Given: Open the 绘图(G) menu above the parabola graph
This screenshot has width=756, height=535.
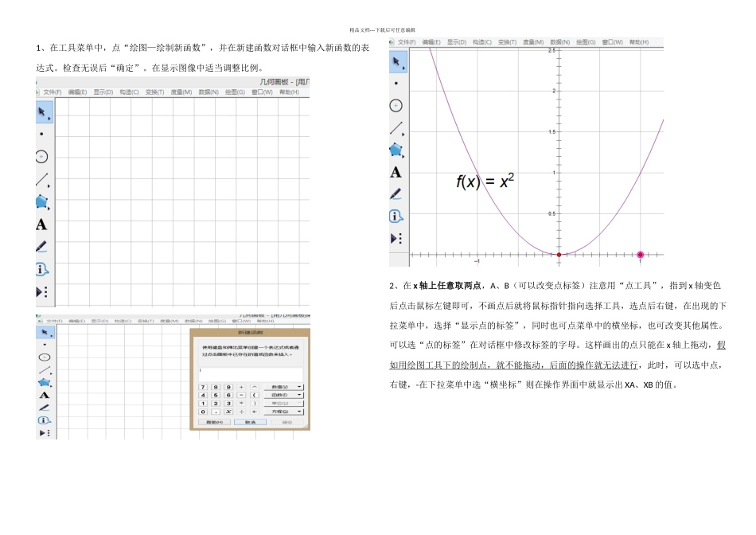Looking at the screenshot, I should (586, 41).
